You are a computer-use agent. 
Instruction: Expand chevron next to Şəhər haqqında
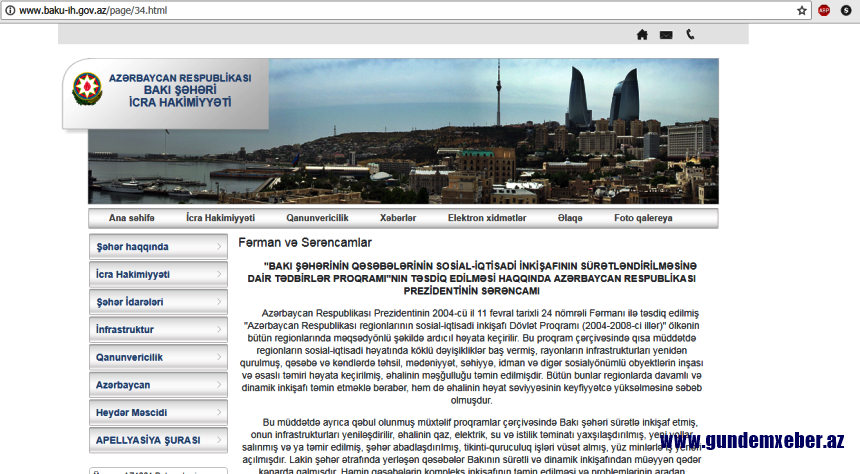[x=219, y=246]
